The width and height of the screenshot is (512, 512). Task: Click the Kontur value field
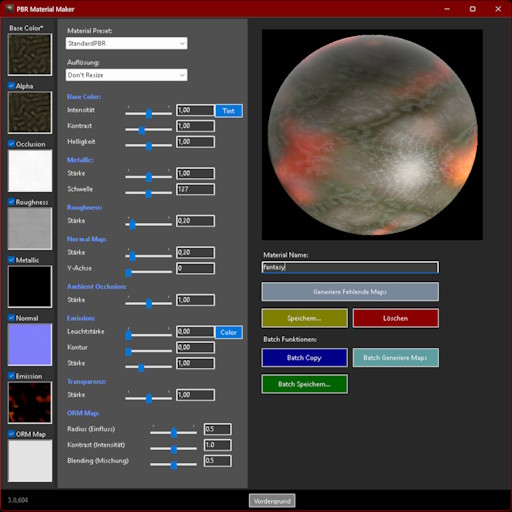195,347
